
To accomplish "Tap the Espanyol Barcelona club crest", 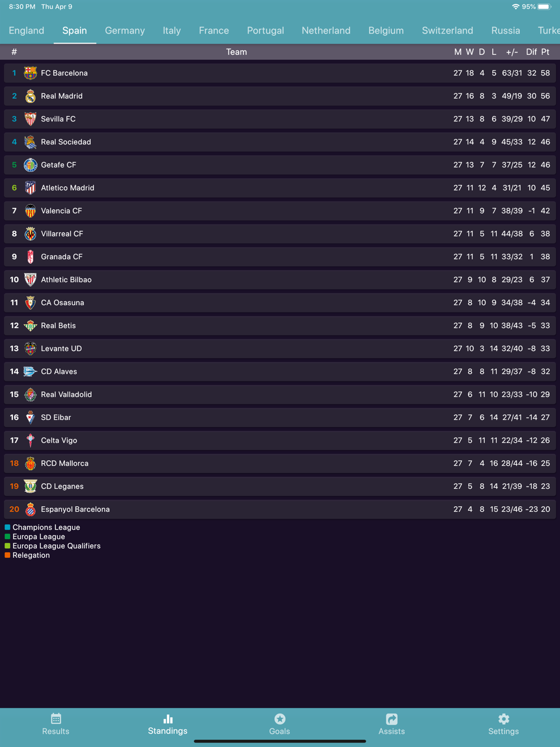I will [30, 509].
